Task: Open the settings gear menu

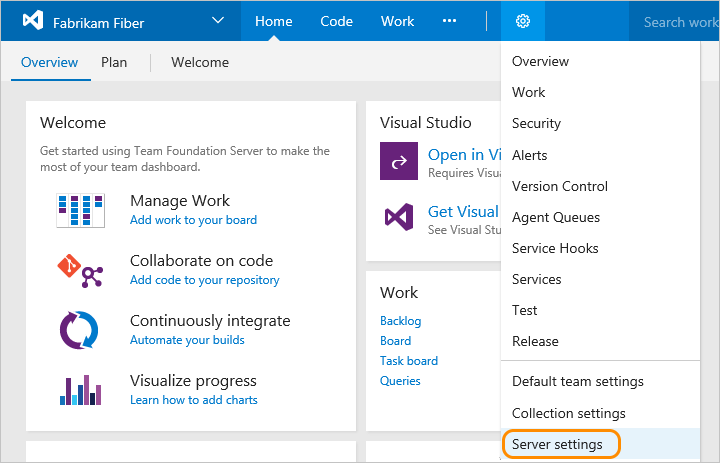Action: [523, 21]
